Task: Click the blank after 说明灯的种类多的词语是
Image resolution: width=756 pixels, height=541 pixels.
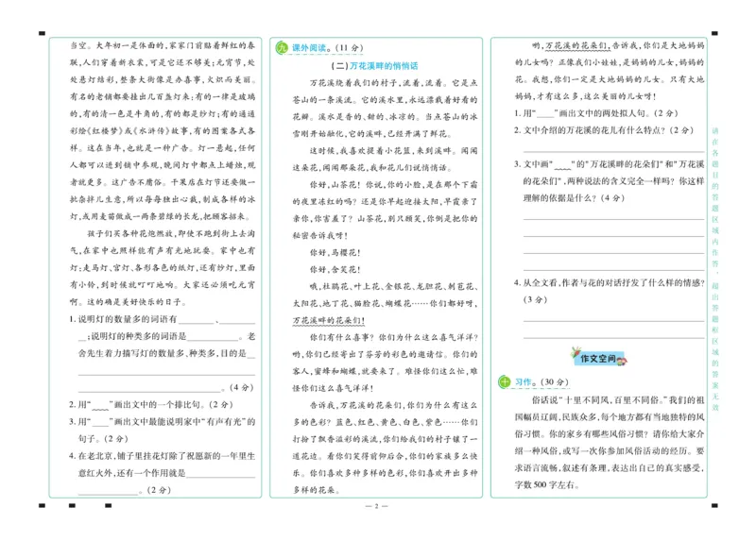Action: [x=212, y=339]
